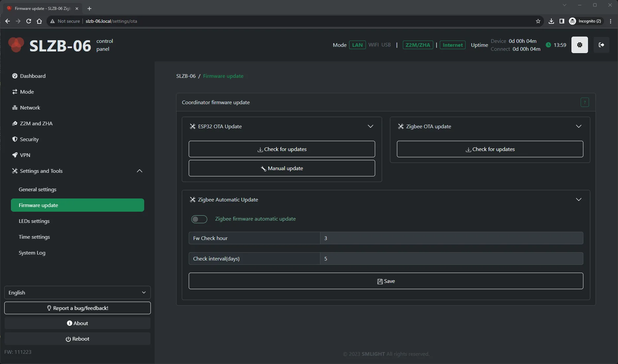Open the English language dropdown
618x364 pixels.
[77, 292]
